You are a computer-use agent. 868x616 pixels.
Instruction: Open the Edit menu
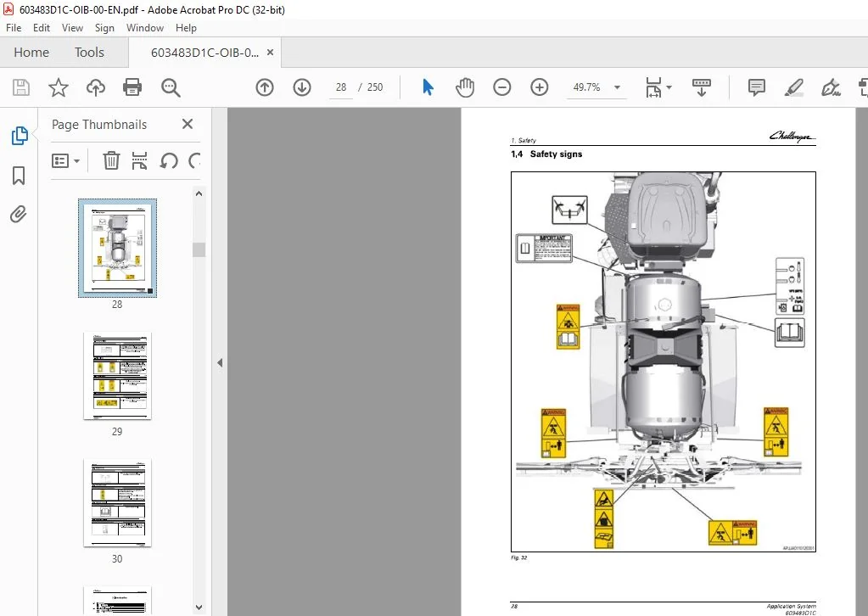[x=42, y=28]
